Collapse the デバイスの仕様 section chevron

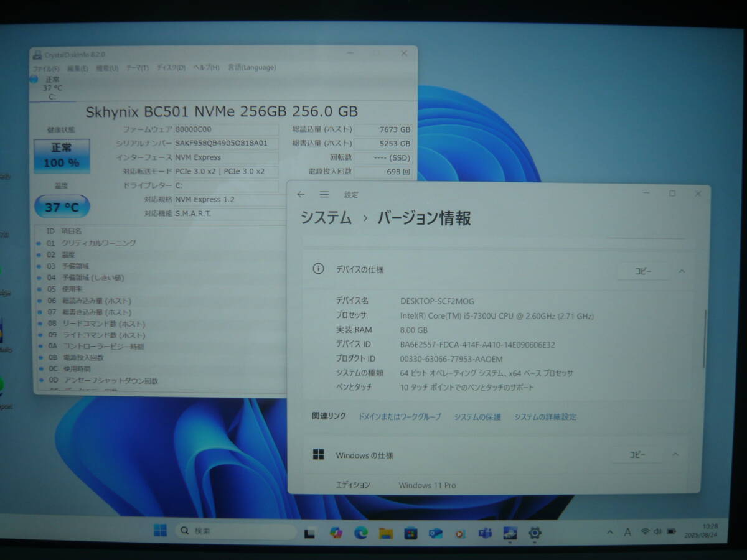682,271
